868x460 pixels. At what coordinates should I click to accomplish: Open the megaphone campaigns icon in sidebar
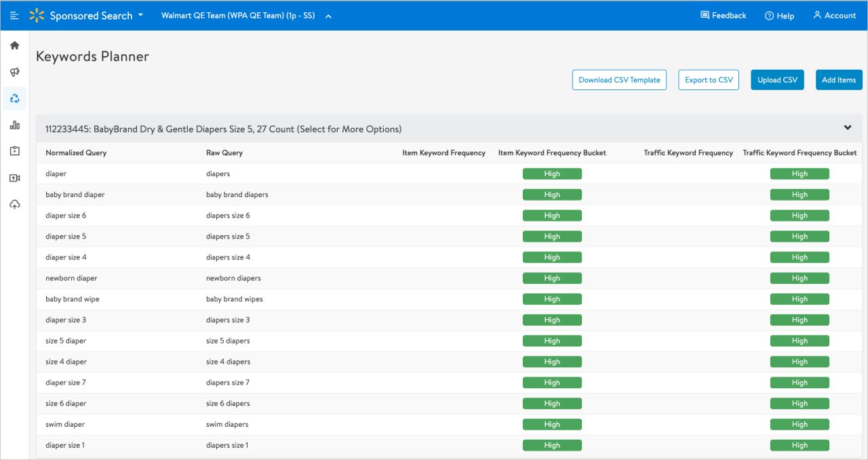[x=14, y=72]
